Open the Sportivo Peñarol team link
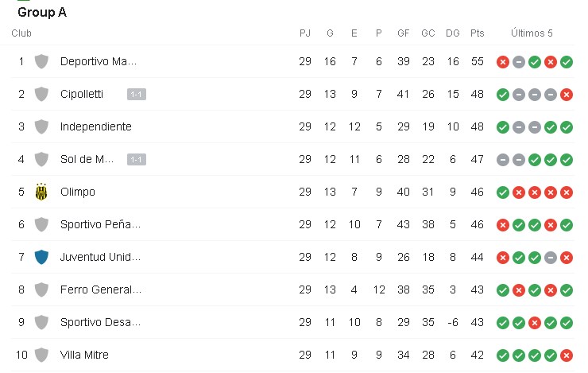This screenshot has width=588, height=373. pyautogui.click(x=101, y=224)
